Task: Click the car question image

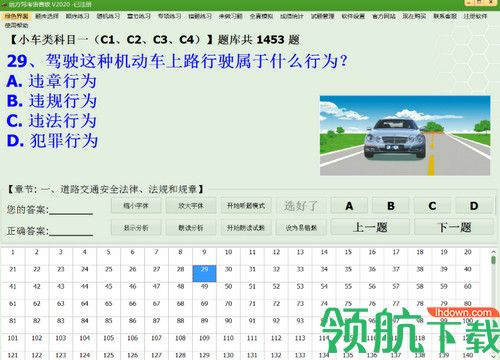Action: [x=405, y=135]
